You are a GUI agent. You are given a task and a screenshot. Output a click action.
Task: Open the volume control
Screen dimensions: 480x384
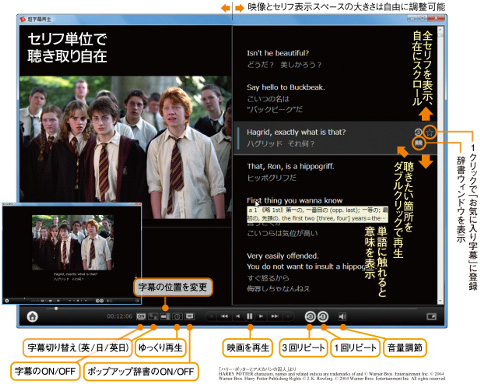342,316
